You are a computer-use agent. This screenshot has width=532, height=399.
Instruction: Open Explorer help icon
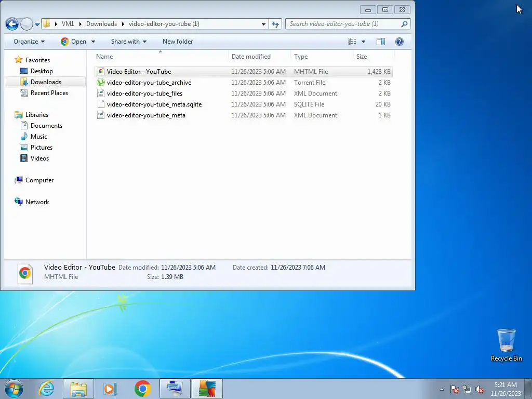pos(400,42)
